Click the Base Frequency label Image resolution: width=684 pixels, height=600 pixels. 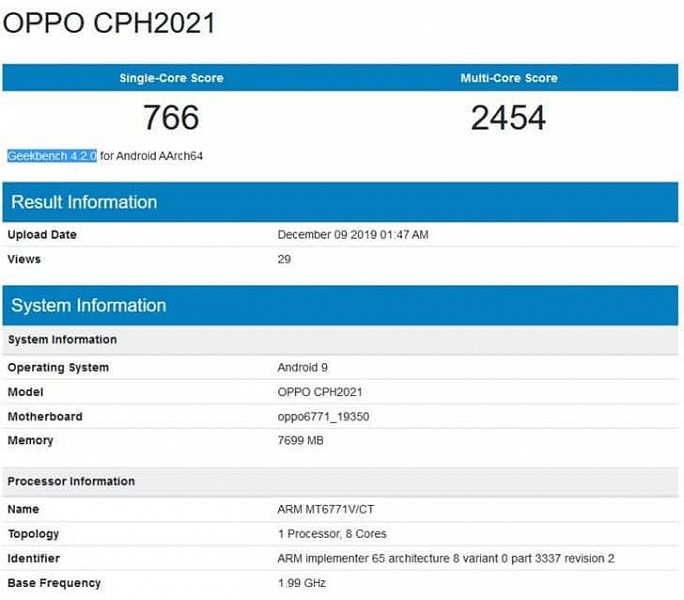tap(54, 583)
